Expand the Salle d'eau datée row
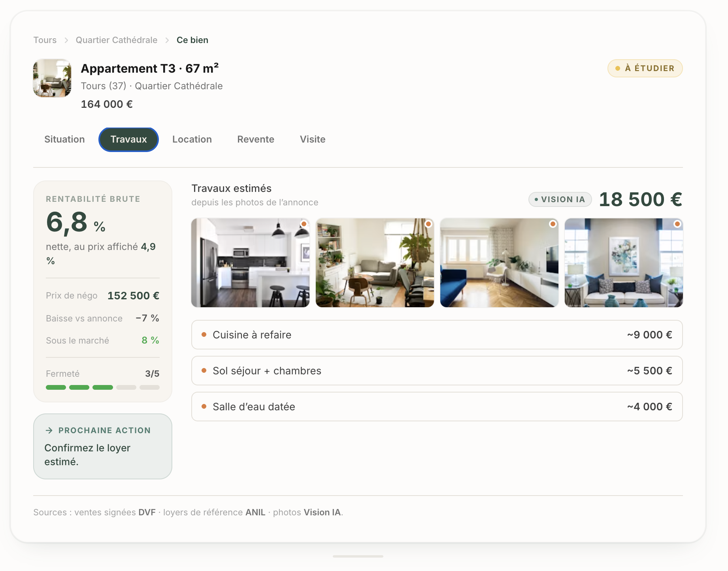 [437, 407]
